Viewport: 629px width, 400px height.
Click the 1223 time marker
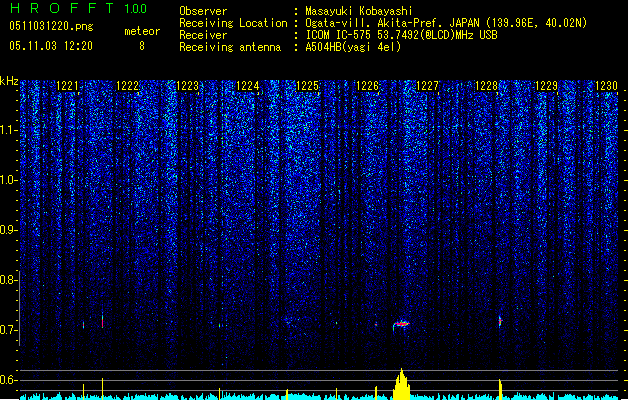coord(187,86)
